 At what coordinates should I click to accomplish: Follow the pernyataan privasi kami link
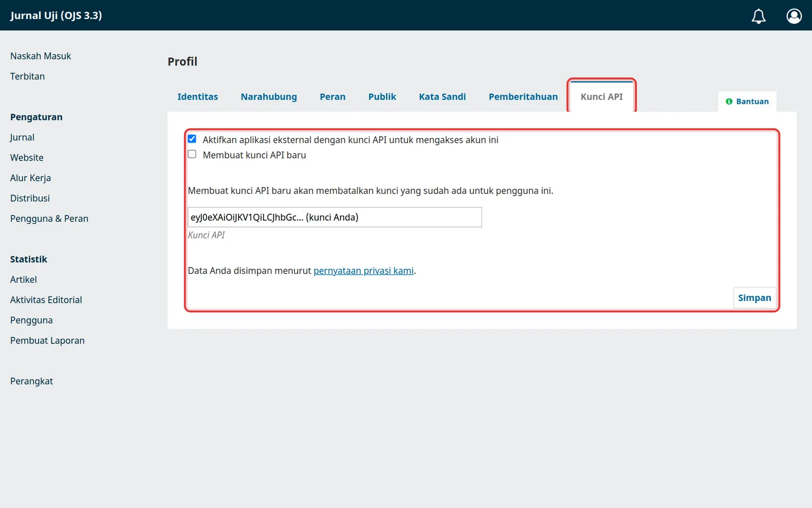coord(364,271)
